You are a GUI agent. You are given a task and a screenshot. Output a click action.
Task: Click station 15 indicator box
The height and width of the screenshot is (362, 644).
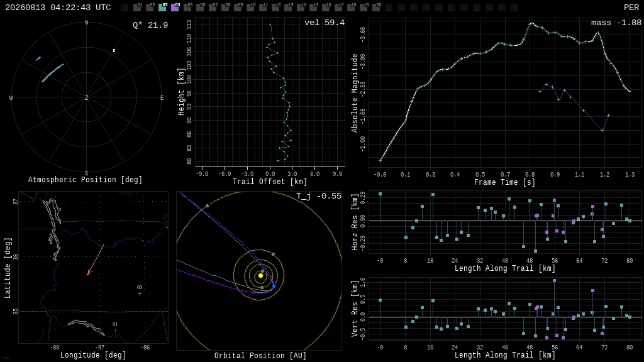pyautogui.click(x=313, y=8)
